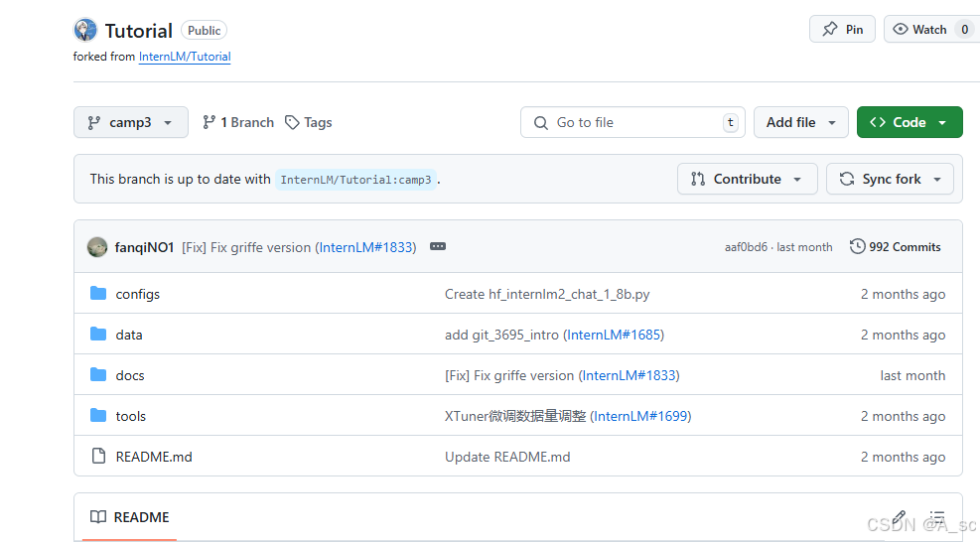Click the README.md file icon
Image resolution: width=980 pixels, height=542 pixels.
tap(98, 456)
